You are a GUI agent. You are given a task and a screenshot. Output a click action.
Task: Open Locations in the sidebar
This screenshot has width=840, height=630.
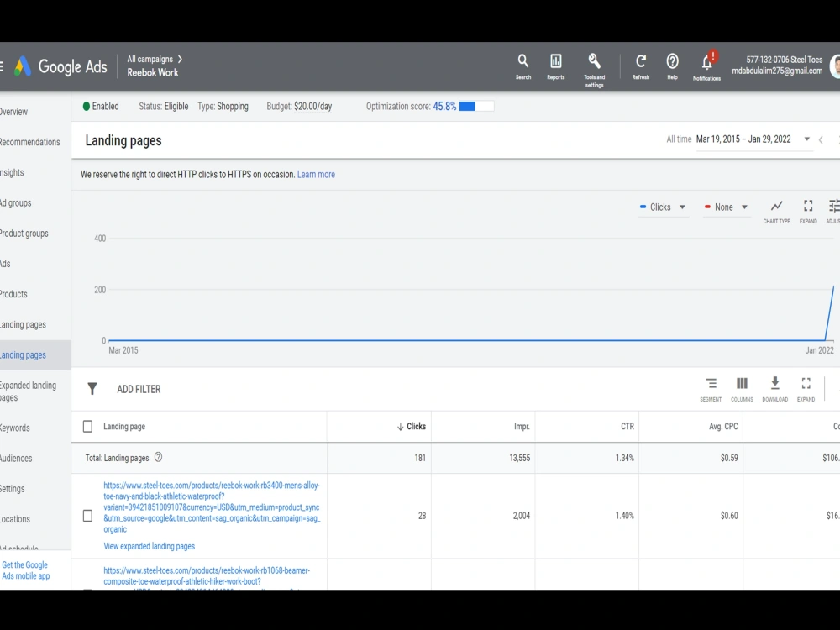click(15, 519)
